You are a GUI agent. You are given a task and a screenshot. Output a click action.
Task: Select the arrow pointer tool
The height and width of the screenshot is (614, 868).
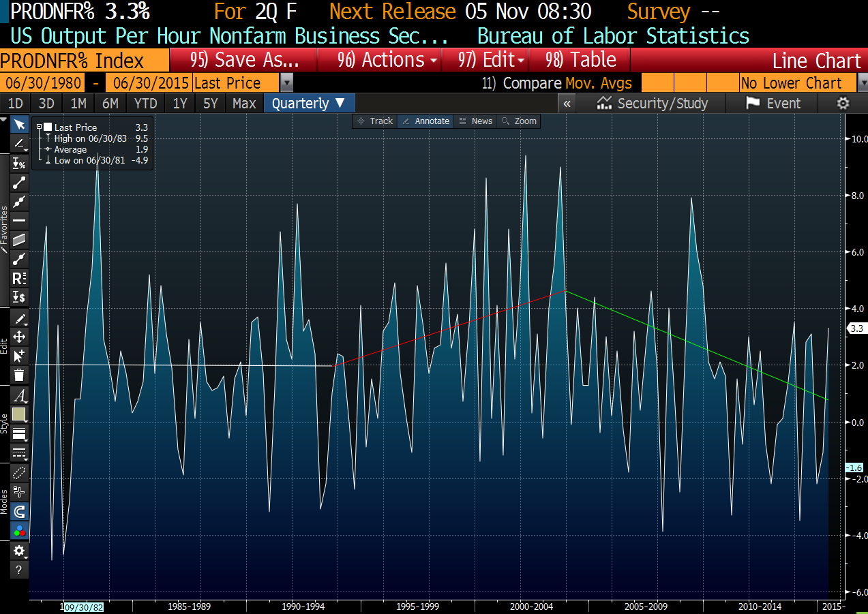(x=19, y=125)
